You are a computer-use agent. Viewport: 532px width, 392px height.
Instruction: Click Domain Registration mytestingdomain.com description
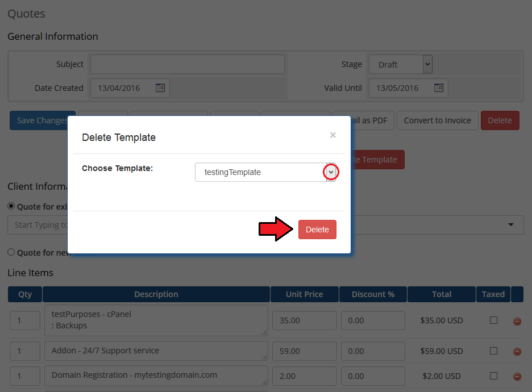[156, 376]
